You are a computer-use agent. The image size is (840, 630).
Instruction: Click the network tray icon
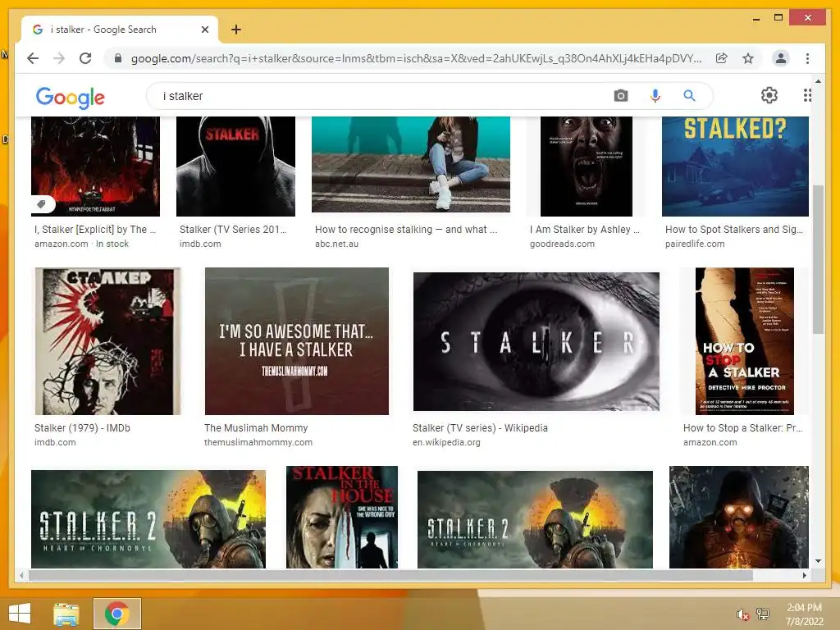click(763, 614)
